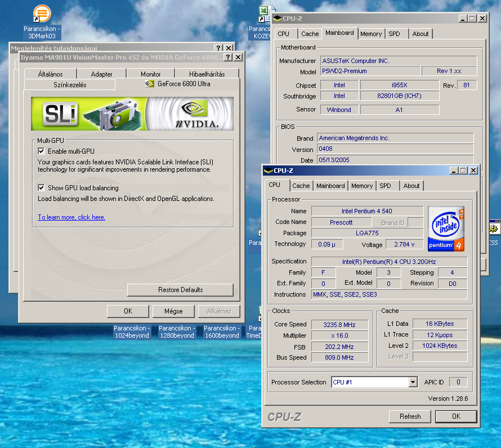Click the processor name Intel Pentium 4 540
The width and height of the screenshot is (501, 448).
367,211
